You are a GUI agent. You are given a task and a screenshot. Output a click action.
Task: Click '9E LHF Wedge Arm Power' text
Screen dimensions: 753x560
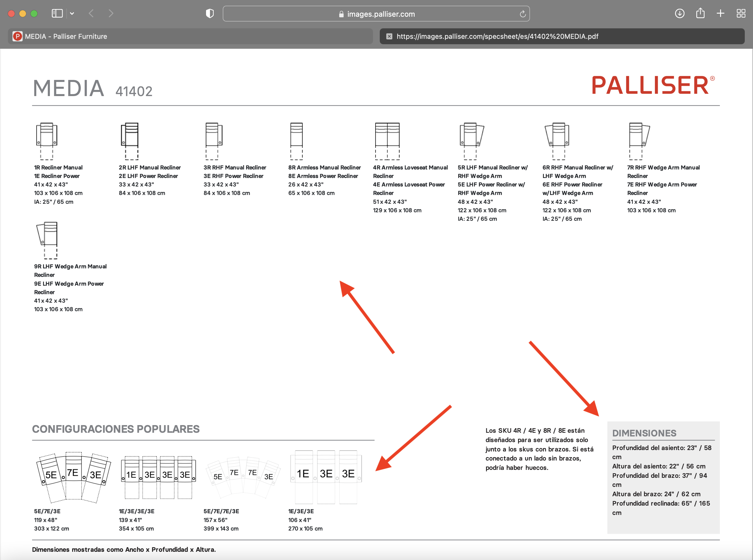point(69,284)
